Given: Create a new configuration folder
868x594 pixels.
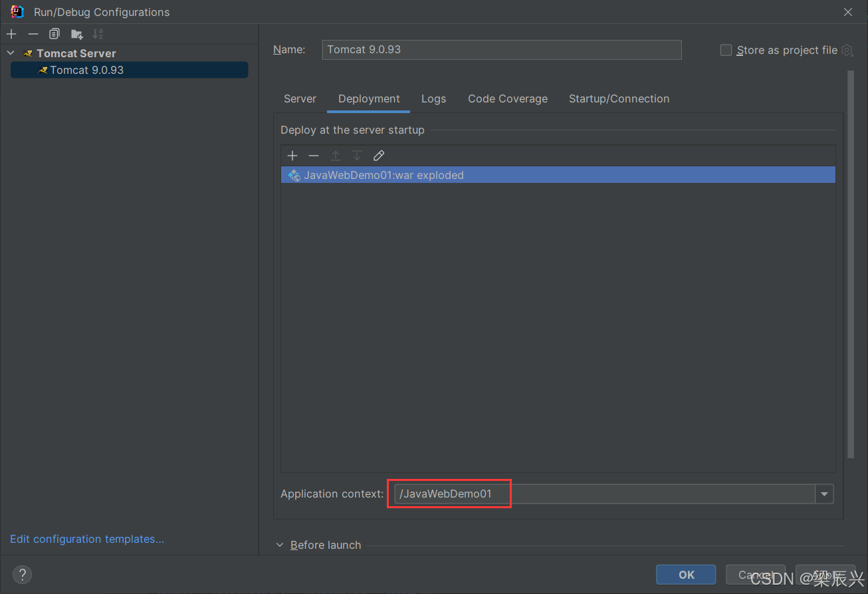Looking at the screenshot, I should (77, 34).
